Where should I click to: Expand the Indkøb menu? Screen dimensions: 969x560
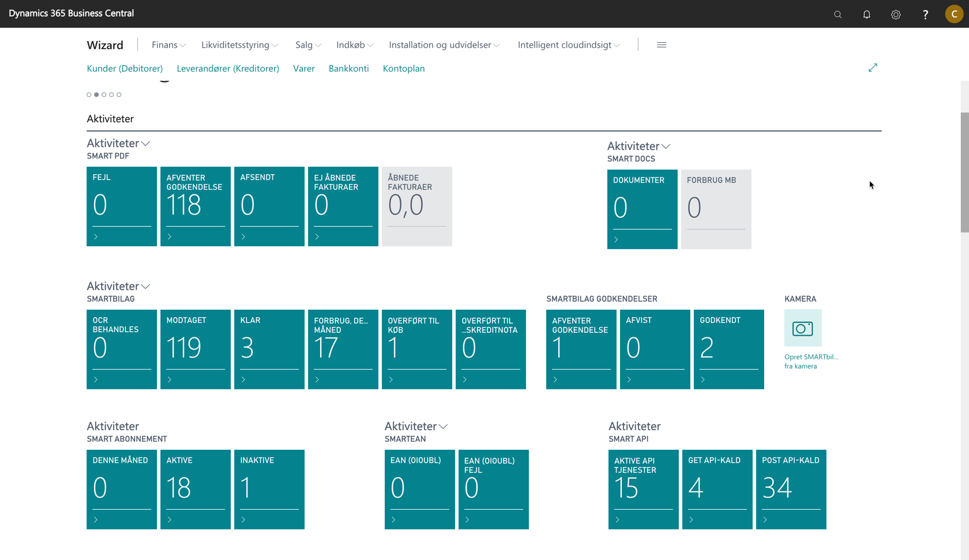tap(355, 45)
